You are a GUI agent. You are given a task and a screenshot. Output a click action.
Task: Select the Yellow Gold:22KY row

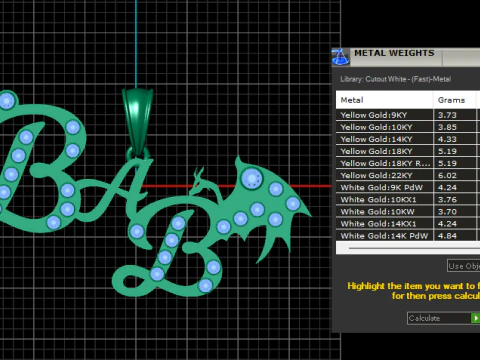(x=408, y=175)
